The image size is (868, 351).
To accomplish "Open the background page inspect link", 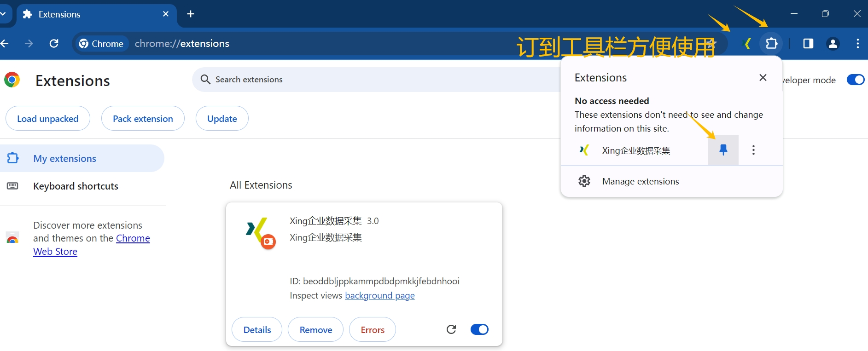I will (x=380, y=295).
